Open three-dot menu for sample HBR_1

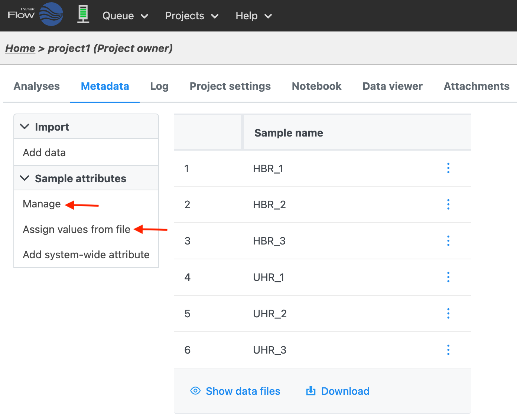448,168
